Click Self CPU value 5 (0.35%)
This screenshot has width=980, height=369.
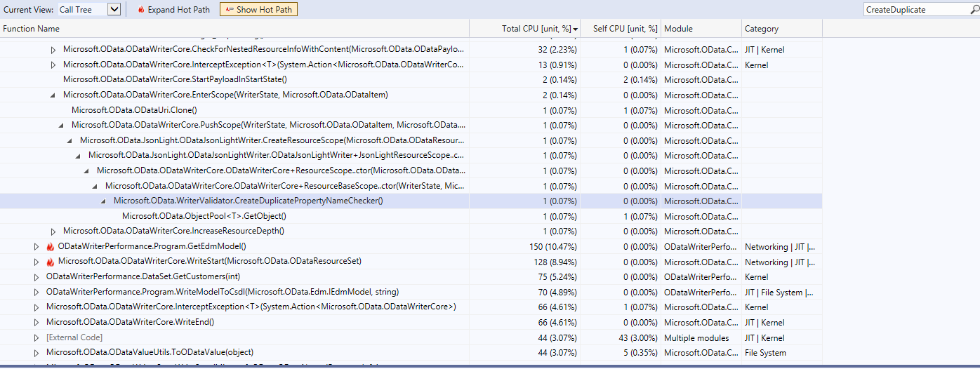click(642, 353)
